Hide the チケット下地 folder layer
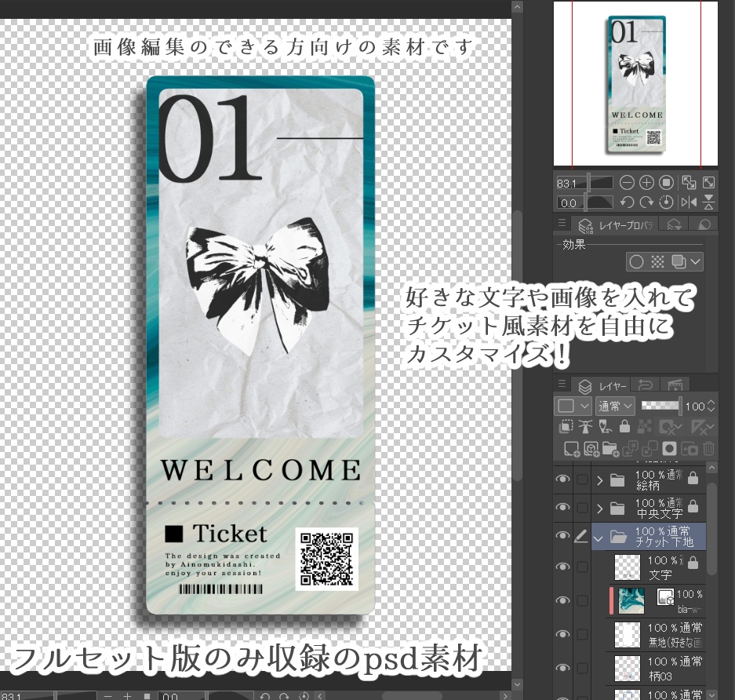735x700 pixels. point(562,536)
